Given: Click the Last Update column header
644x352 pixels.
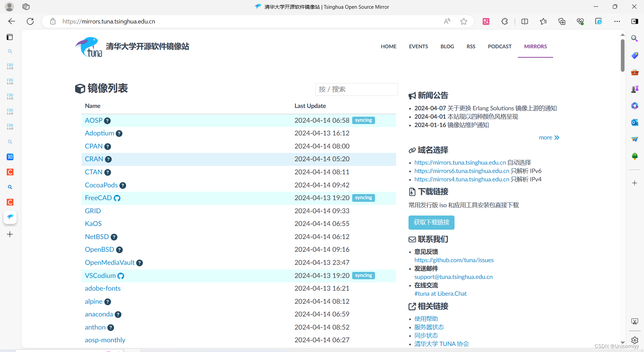Looking at the screenshot, I should pos(310,106).
